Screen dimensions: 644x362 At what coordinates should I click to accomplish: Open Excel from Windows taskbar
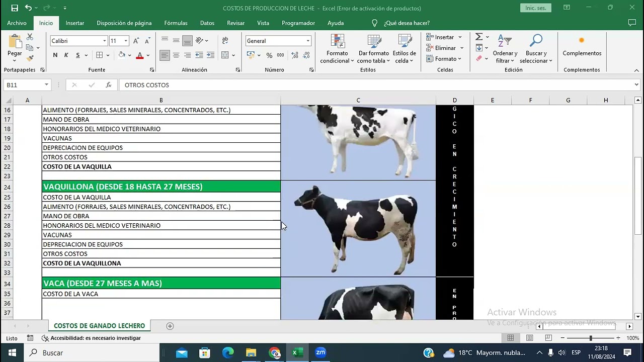coord(297,352)
